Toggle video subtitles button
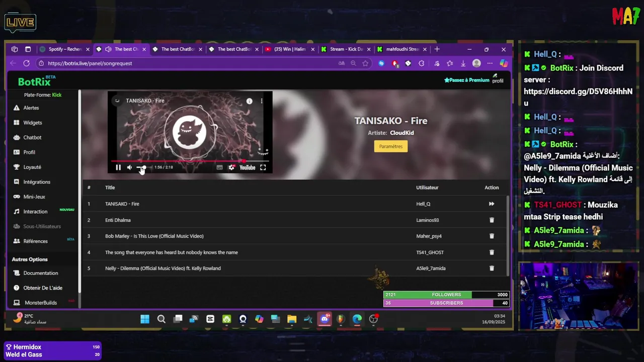This screenshot has height=362, width=644. click(x=219, y=167)
